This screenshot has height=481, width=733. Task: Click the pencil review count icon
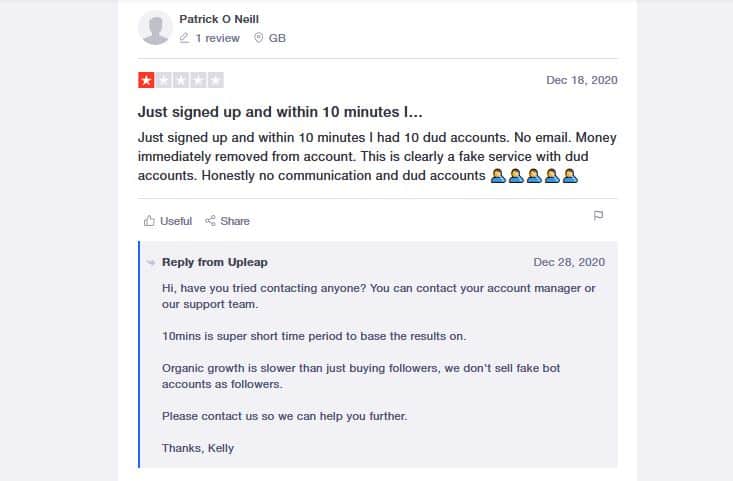coord(184,38)
